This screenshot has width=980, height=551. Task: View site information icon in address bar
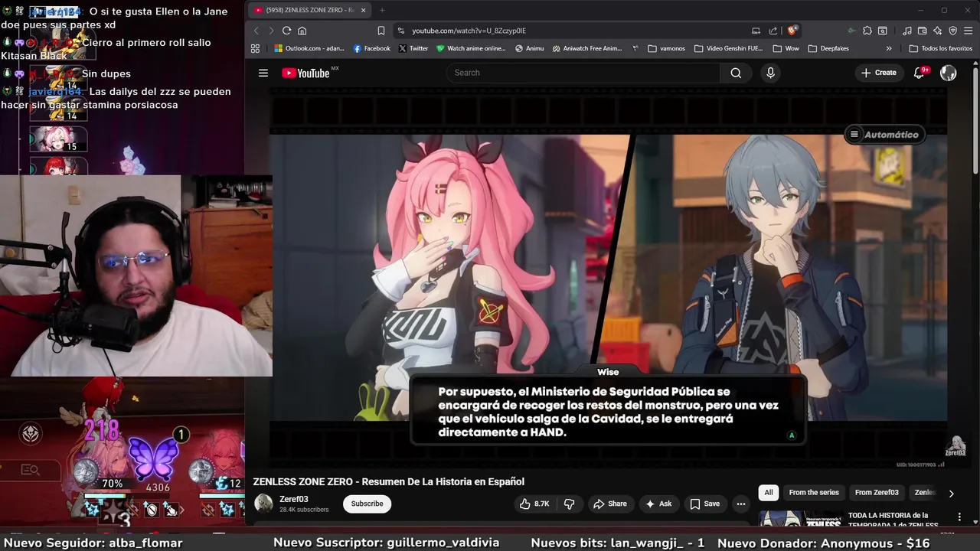400,31
